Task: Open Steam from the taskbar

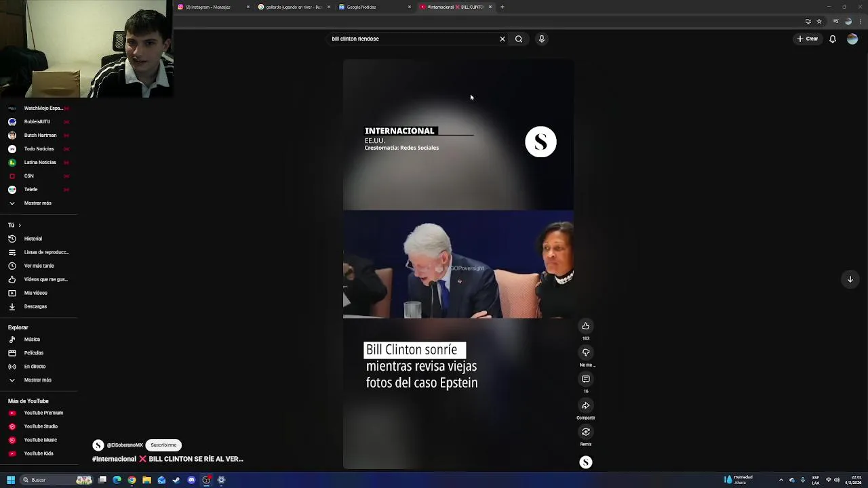Action: click(176, 480)
